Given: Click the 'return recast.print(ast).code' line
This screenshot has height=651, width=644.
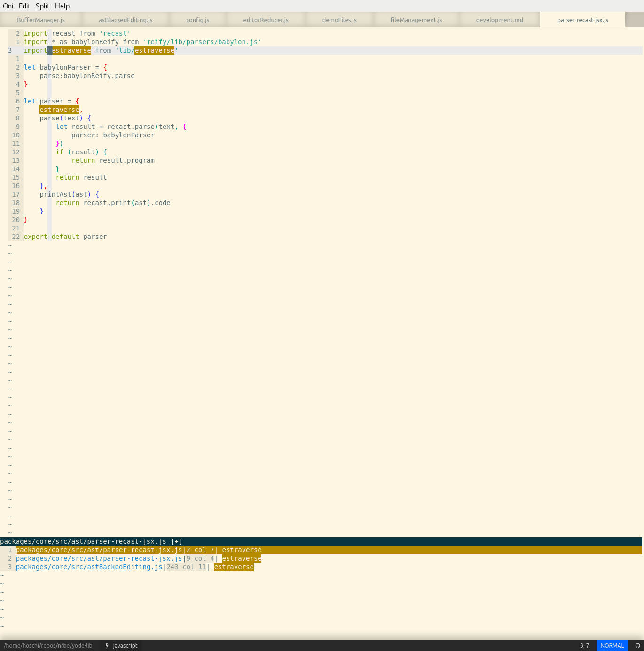Looking at the screenshot, I should tap(113, 203).
